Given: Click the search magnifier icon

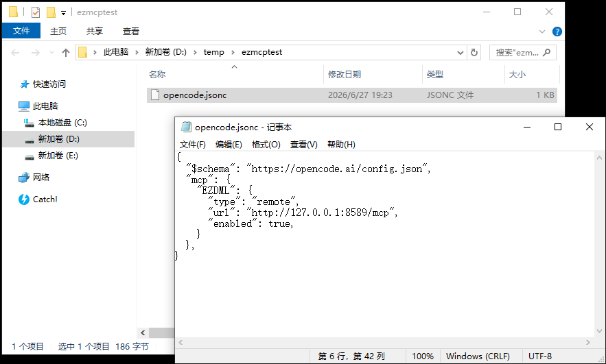Looking at the screenshot, I should pyautogui.click(x=546, y=53).
